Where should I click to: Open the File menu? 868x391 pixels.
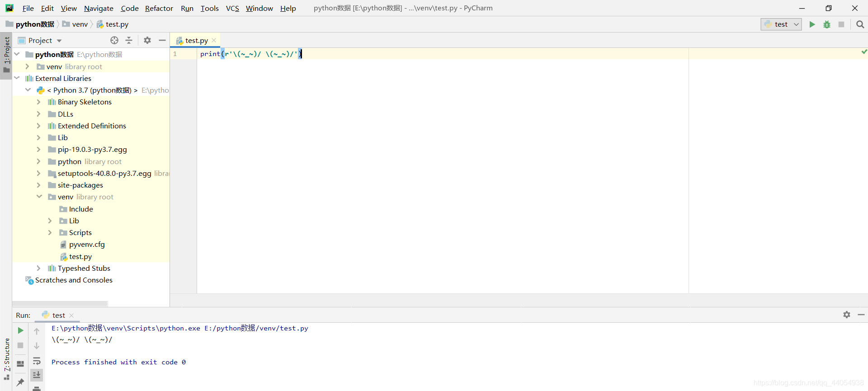(x=28, y=8)
